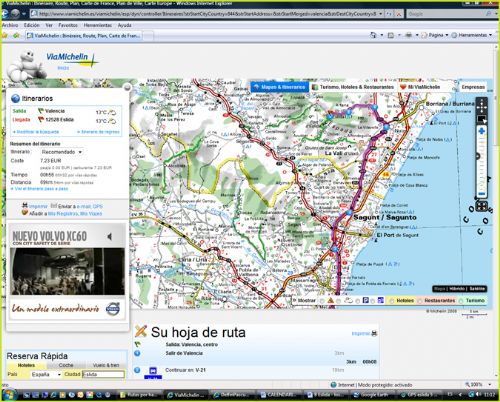Click the browser back button
The width and height of the screenshot is (500, 402).
5,14
